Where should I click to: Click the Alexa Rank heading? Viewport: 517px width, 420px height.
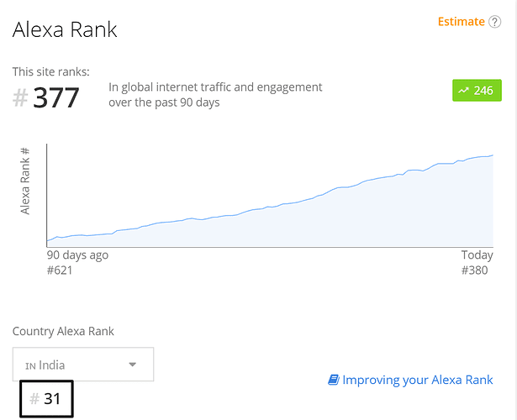(65, 29)
